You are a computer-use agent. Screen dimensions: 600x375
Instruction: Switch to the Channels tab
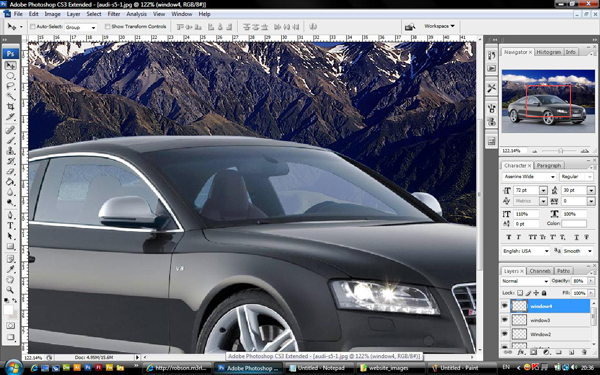[x=540, y=271]
